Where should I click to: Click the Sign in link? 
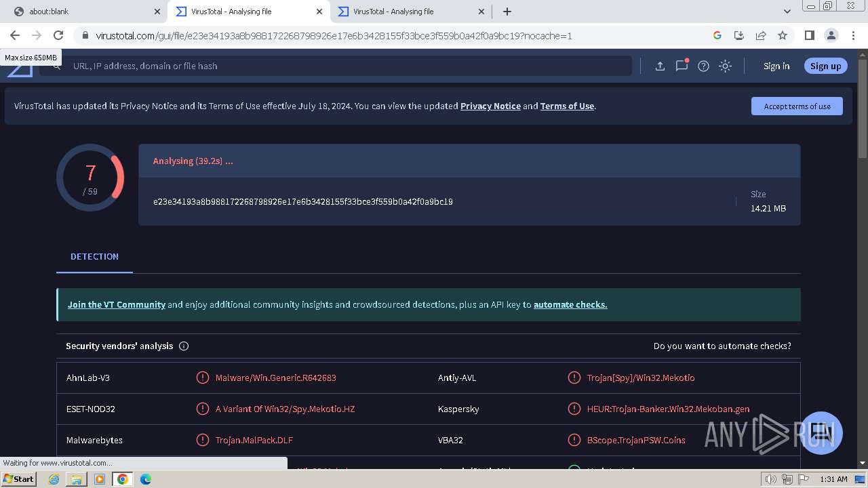(776, 66)
